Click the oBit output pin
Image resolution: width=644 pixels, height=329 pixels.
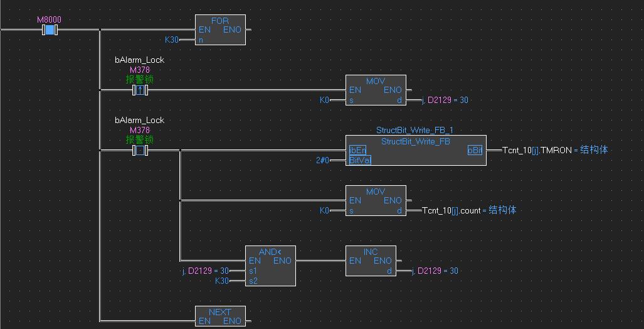[475, 151]
